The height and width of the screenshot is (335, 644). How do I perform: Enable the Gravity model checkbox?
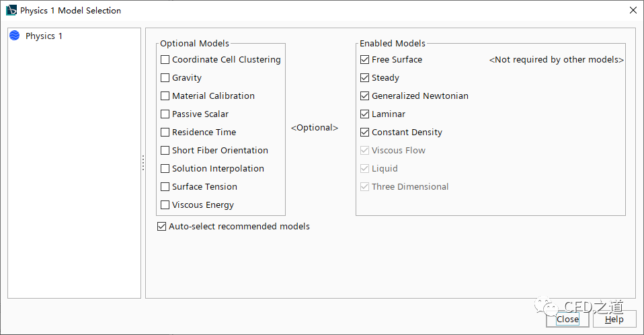click(x=165, y=78)
